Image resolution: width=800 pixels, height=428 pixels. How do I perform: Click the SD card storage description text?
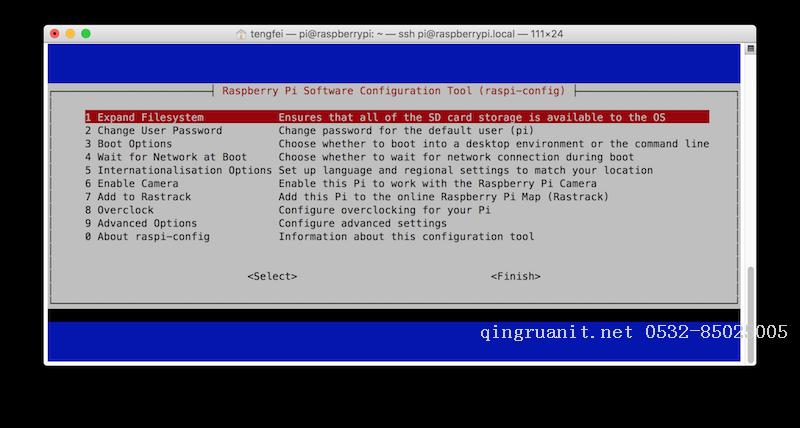coord(472,117)
